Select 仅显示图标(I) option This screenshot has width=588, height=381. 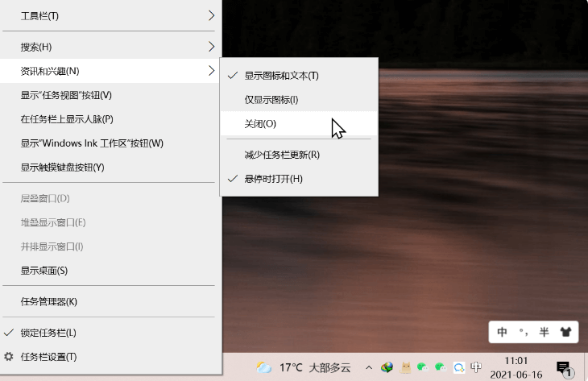tap(299, 100)
